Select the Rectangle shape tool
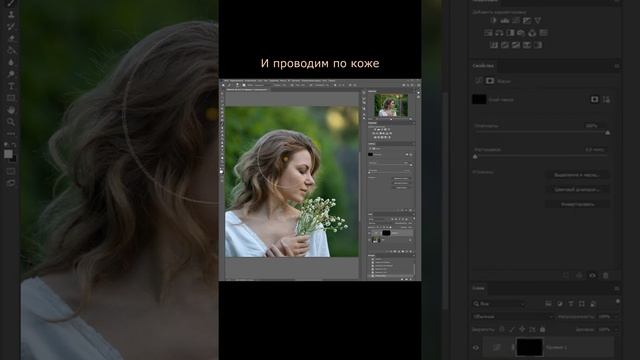The width and height of the screenshot is (640, 360). 11,98
